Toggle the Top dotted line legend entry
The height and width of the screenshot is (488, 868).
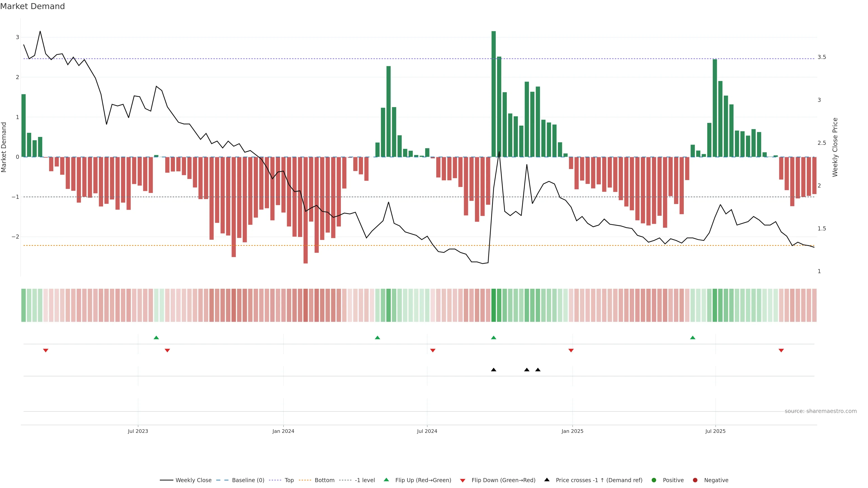pos(289,480)
